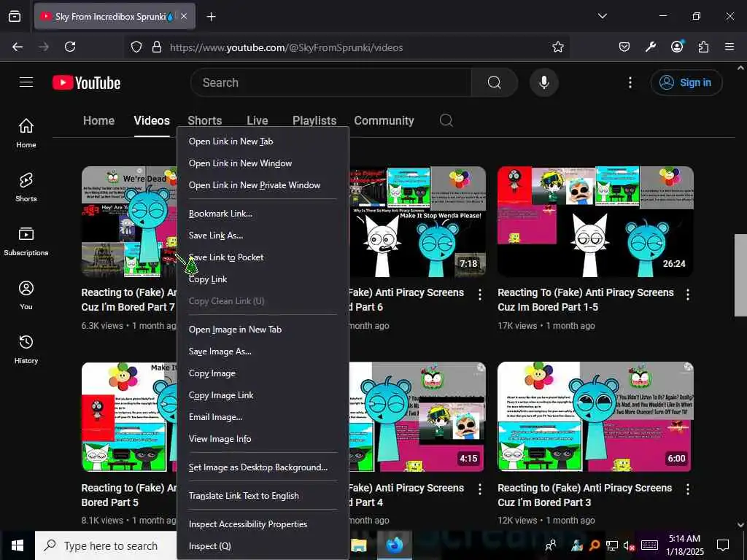747x560 pixels.
Task: Go back with the back arrow
Action: 18,47
